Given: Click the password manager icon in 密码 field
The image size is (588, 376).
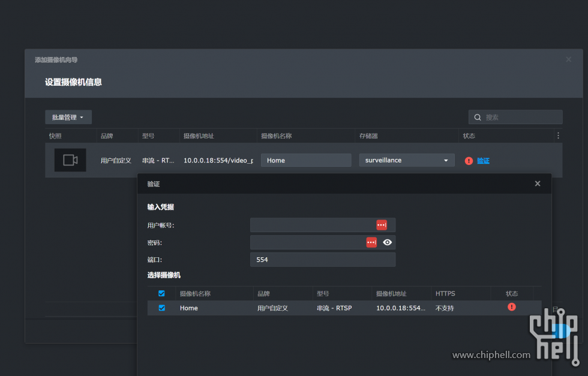Looking at the screenshot, I should (x=371, y=242).
